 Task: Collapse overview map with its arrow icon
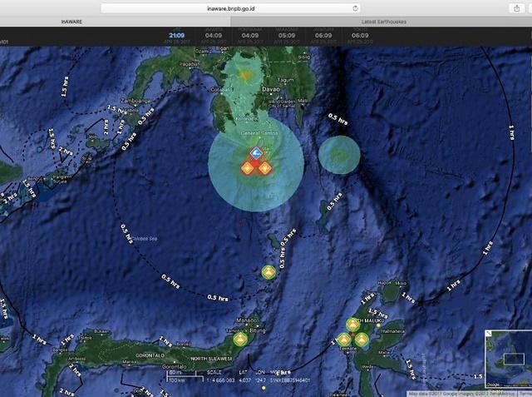[x=488, y=333]
